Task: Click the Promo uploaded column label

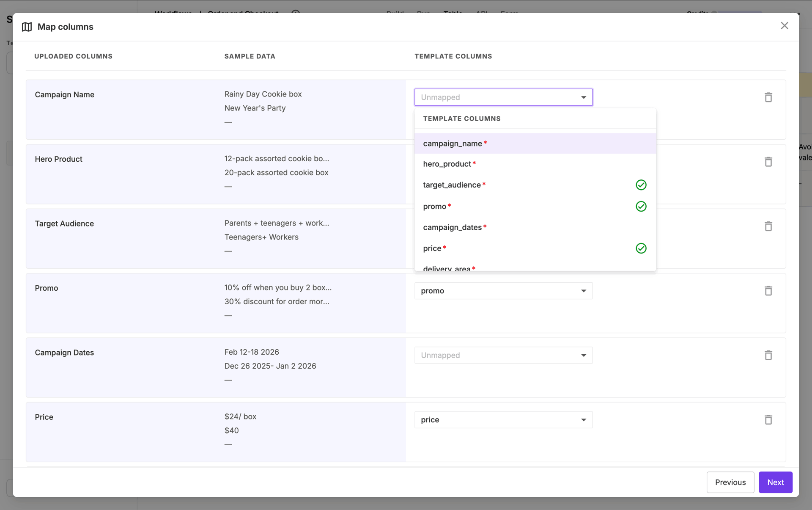Action: (x=47, y=288)
